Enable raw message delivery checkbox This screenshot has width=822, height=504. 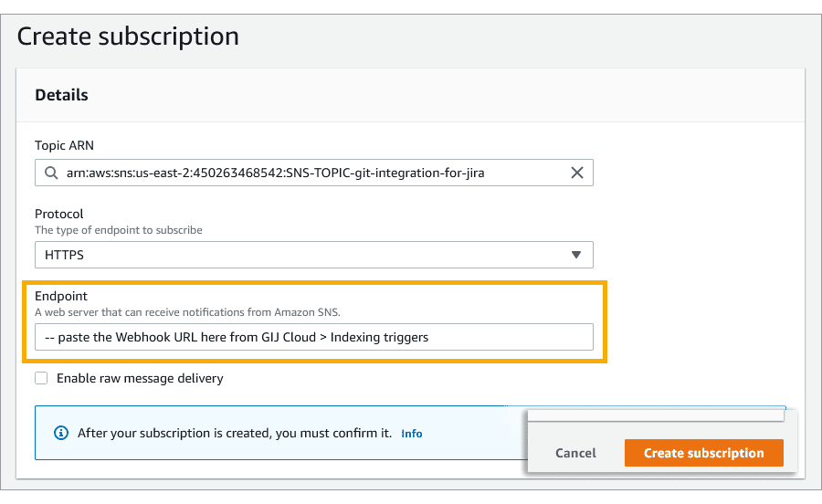[41, 378]
